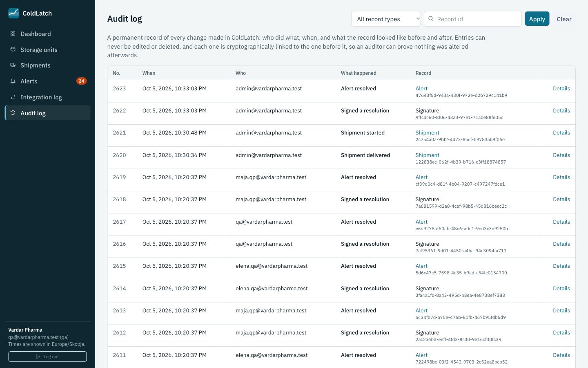The width and height of the screenshot is (588, 368).
Task: Open the Integration log page
Action: 47,97
